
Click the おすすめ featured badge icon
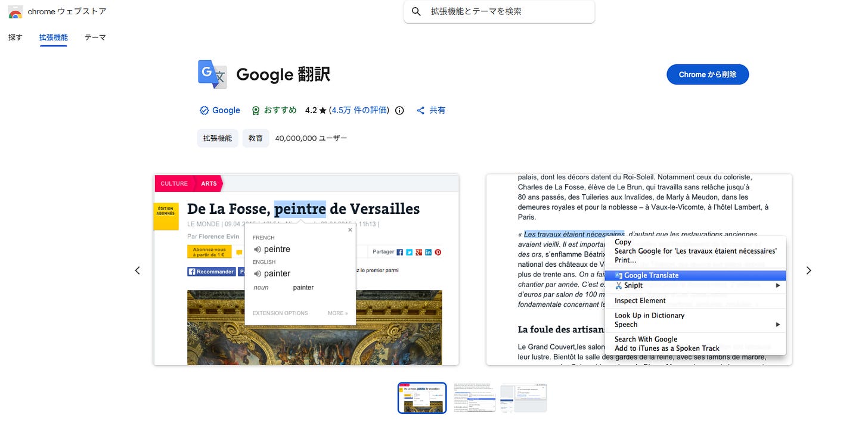256,110
